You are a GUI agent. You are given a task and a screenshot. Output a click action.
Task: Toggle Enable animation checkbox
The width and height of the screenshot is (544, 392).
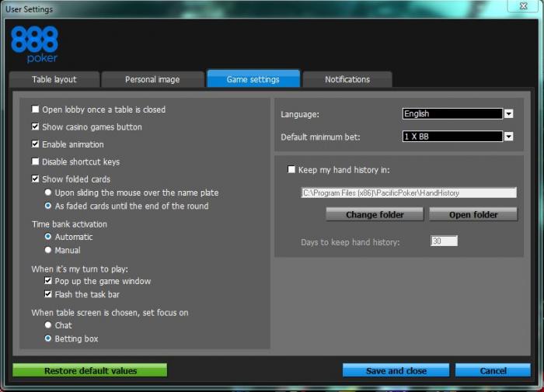(x=36, y=144)
